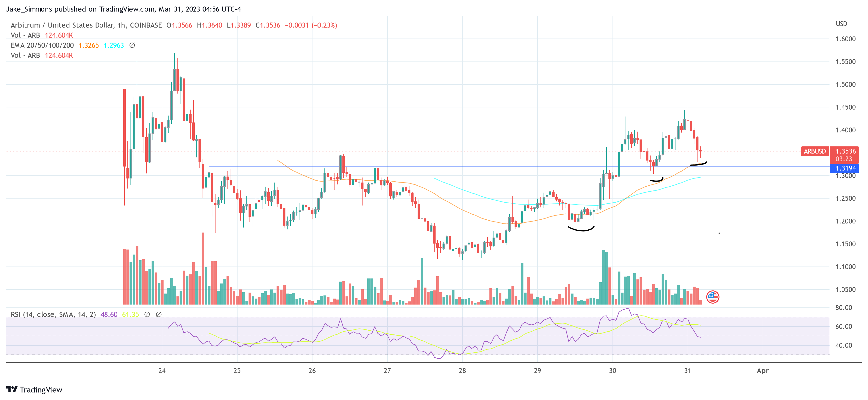Click the 03:23 candle countdown timer

click(x=844, y=159)
